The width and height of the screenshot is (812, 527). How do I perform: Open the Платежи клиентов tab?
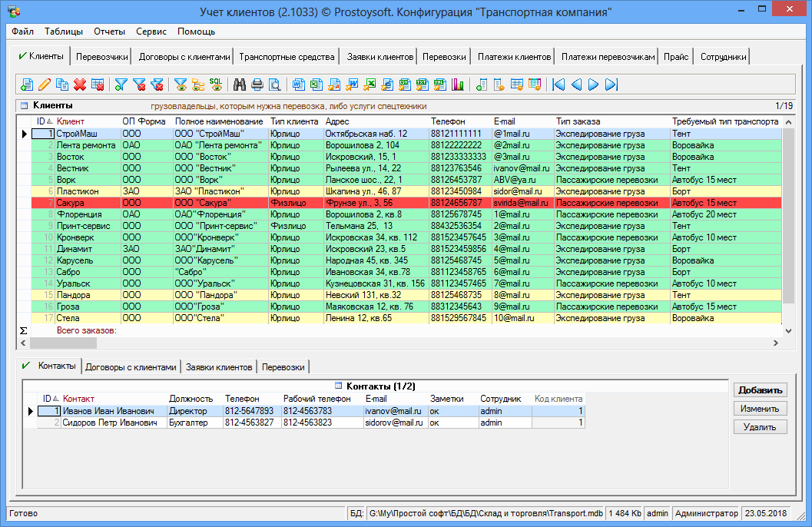[514, 57]
